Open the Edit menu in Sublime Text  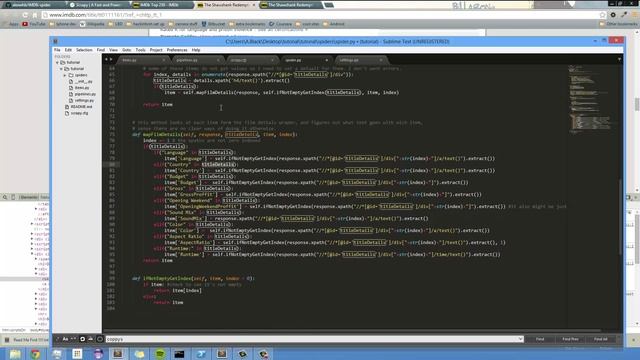[x=68, y=50]
